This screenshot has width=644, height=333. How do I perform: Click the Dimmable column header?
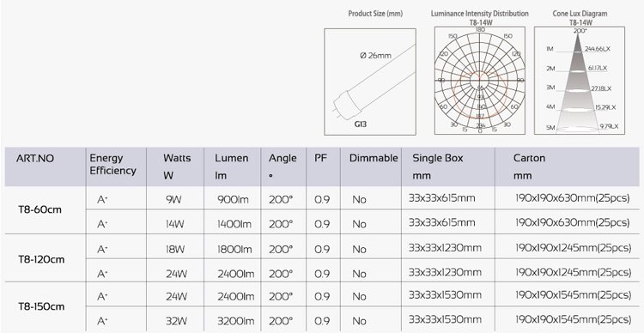tap(374, 158)
